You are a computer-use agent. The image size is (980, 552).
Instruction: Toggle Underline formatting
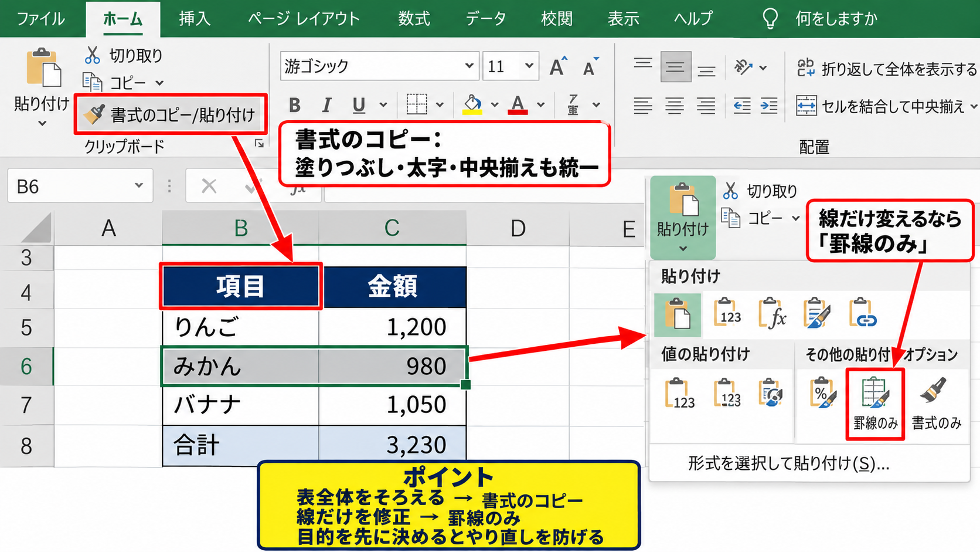coord(359,105)
